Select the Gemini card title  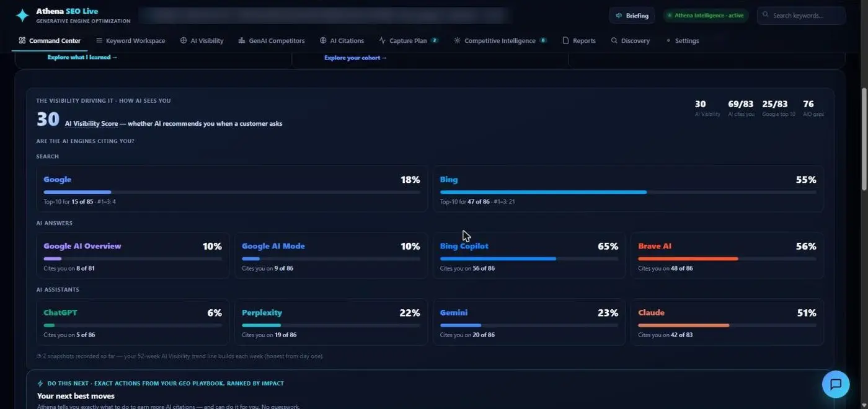point(454,313)
